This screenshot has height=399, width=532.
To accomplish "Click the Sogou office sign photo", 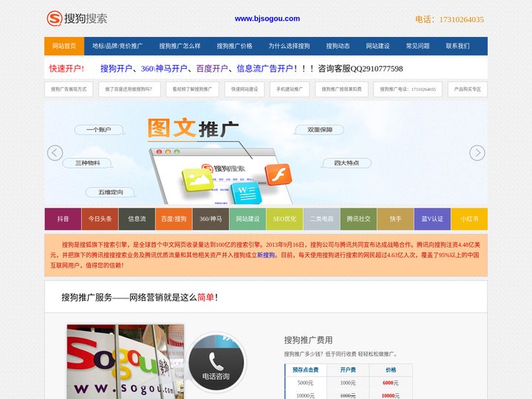I will [126, 361].
